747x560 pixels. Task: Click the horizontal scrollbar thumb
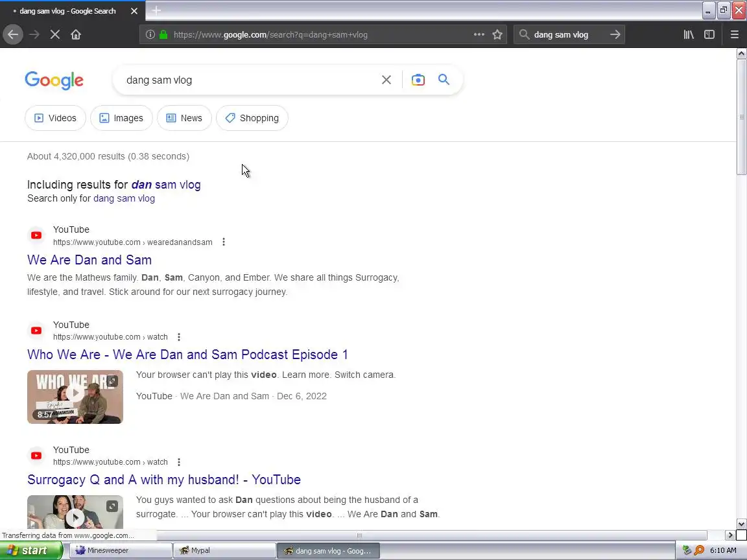359,535
